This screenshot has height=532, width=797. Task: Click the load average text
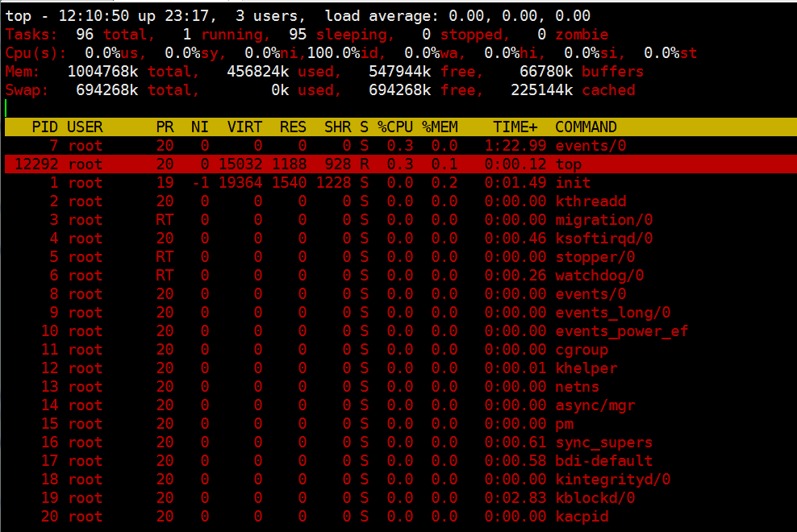click(457, 16)
